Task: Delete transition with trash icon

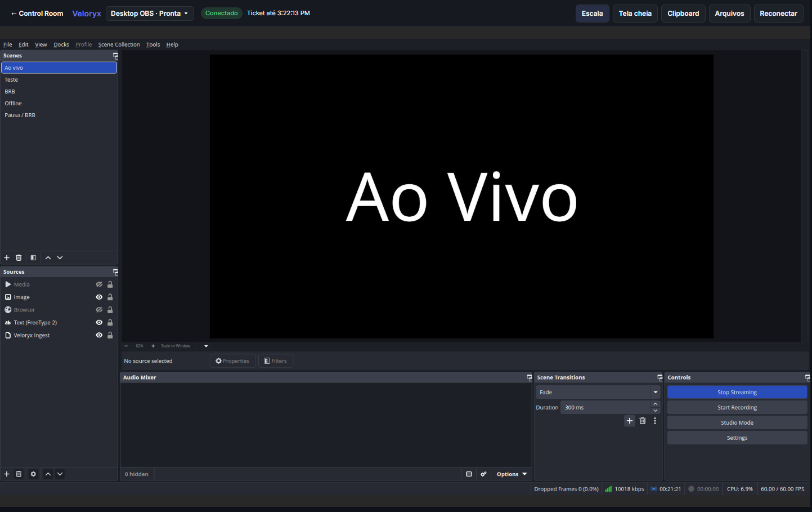Action: [x=643, y=421]
